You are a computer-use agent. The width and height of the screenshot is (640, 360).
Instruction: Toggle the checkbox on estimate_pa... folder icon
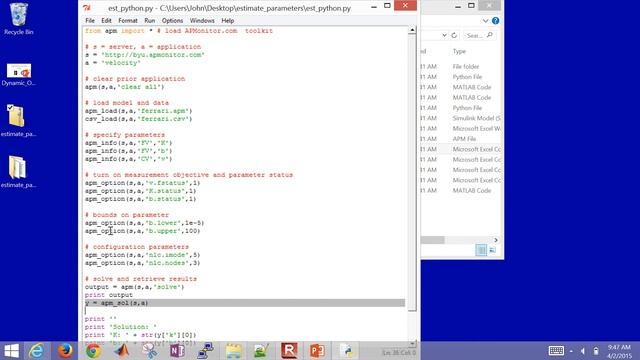coord(10,108)
